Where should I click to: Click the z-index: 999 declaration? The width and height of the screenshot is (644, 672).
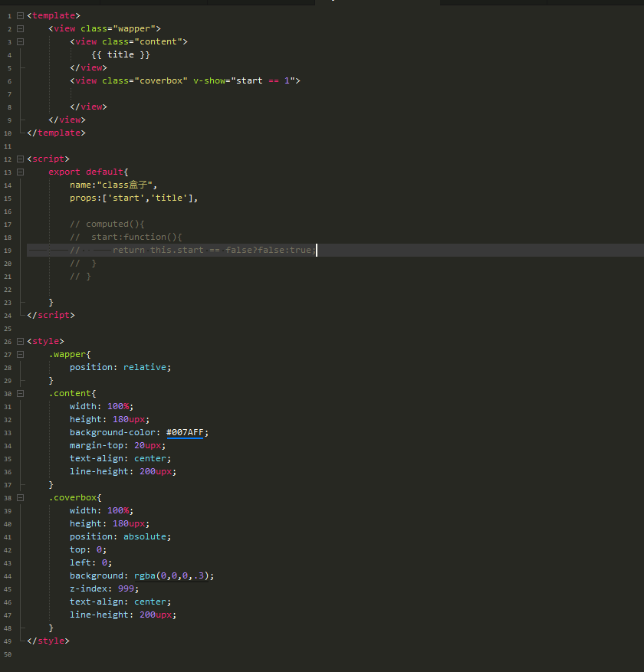coord(101,588)
